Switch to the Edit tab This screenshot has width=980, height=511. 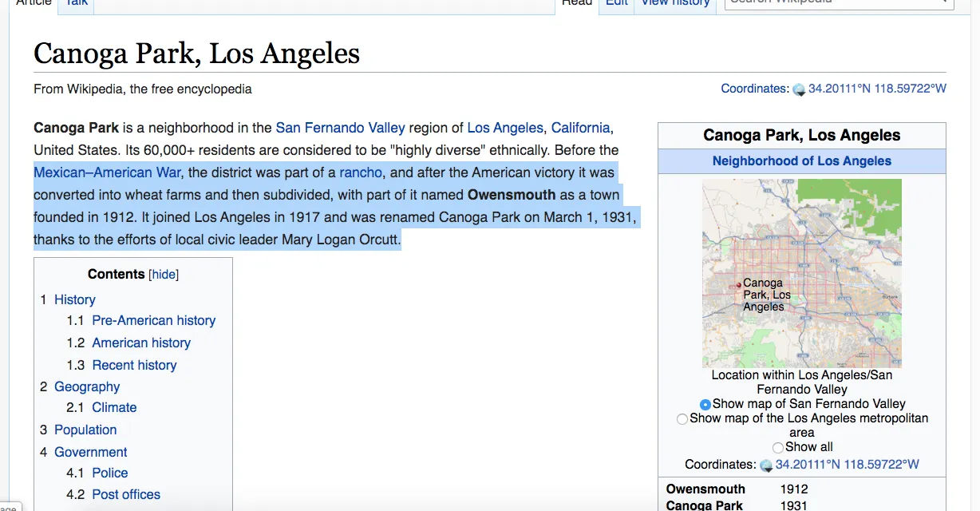pyautogui.click(x=617, y=3)
